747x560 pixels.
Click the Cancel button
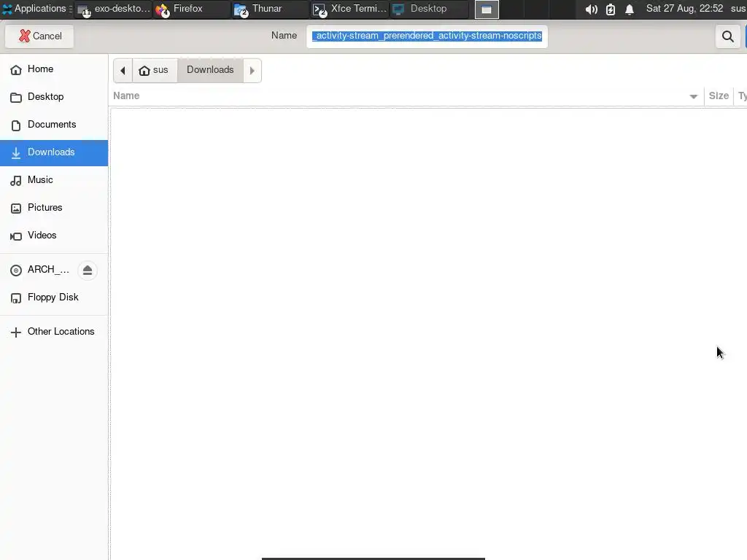tap(39, 36)
